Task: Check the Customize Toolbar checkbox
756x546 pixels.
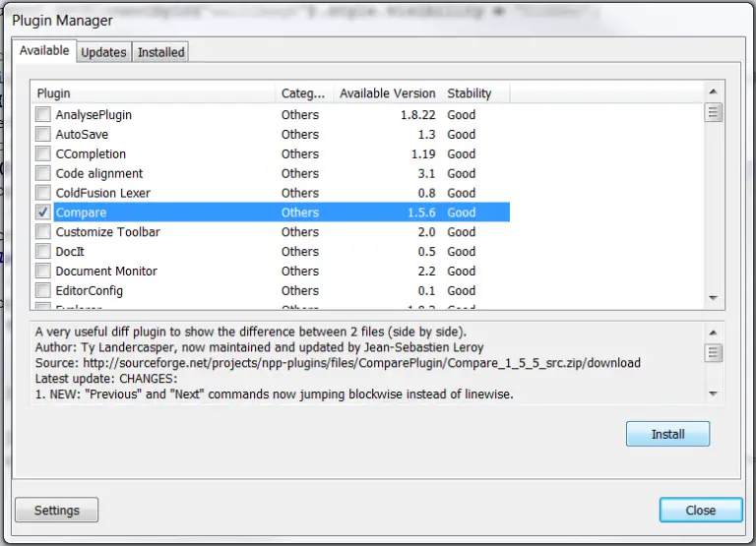Action: tap(43, 231)
